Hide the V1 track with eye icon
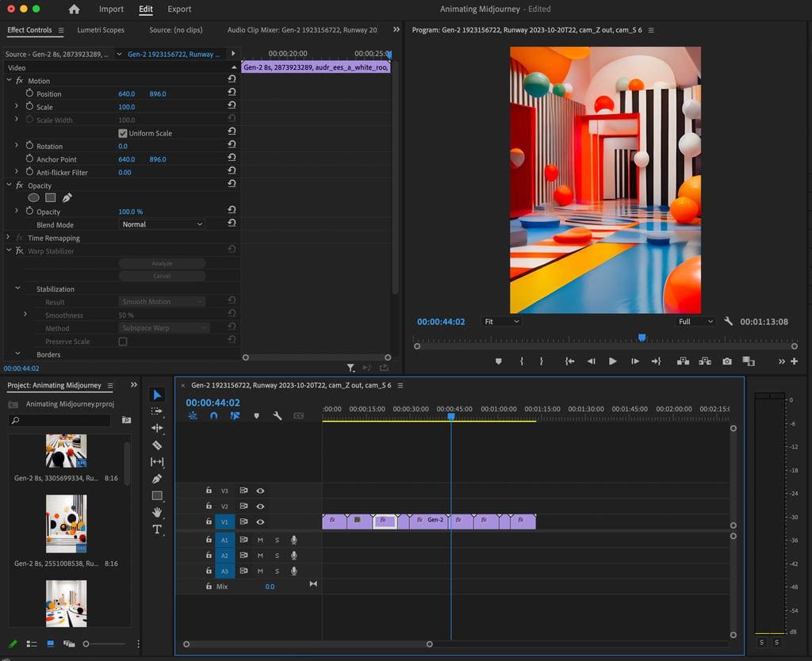Image resolution: width=812 pixels, height=661 pixels. [x=260, y=522]
